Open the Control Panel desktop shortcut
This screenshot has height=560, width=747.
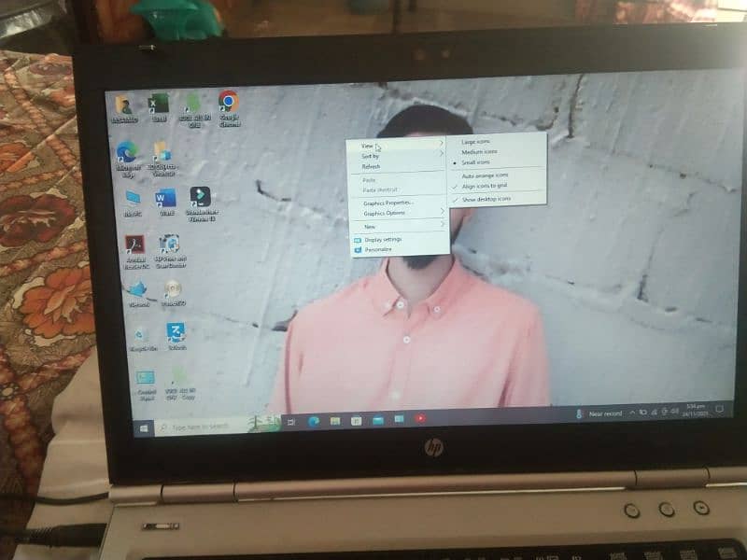[147, 379]
